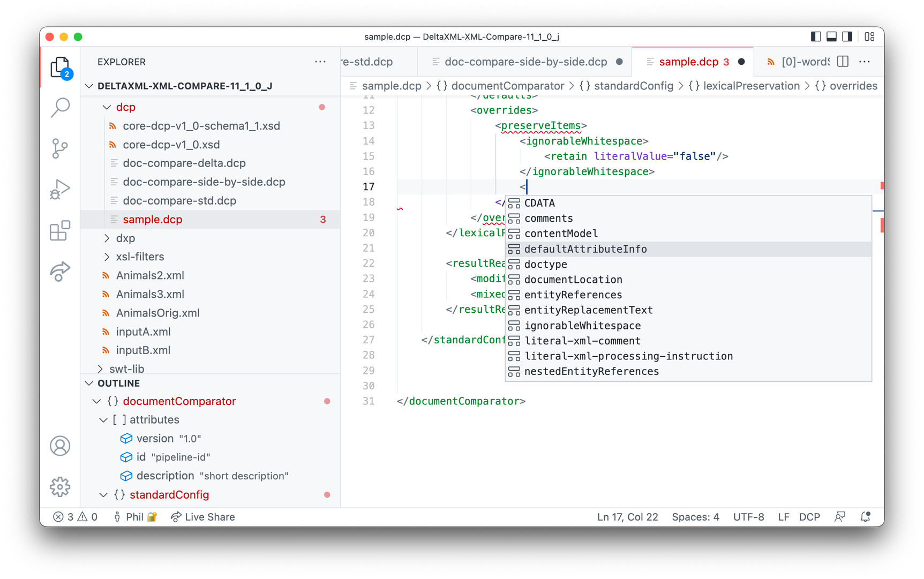Open the Manage gear menu

(60, 486)
